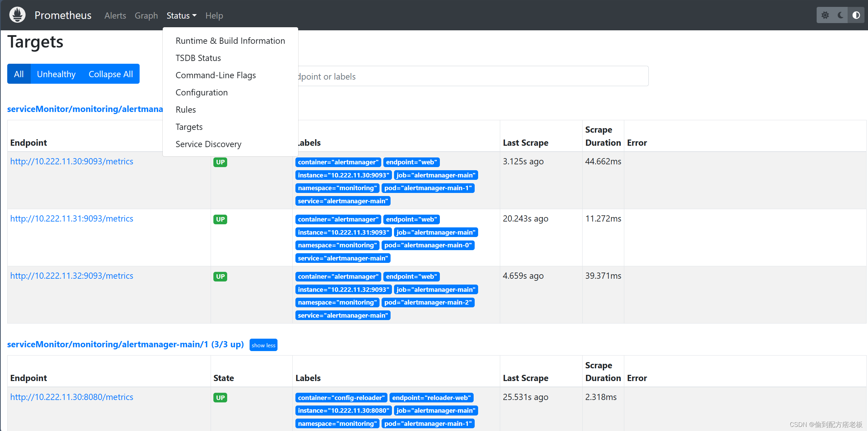Go to the Graph page
Screen dimensions: 868x431
146,16
